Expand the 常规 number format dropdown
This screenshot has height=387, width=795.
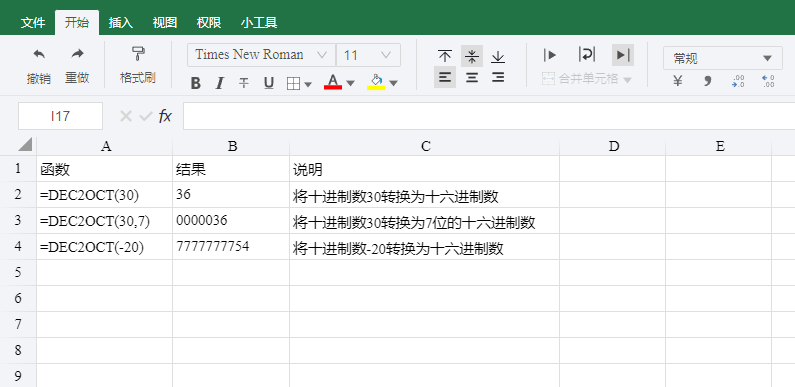722,58
